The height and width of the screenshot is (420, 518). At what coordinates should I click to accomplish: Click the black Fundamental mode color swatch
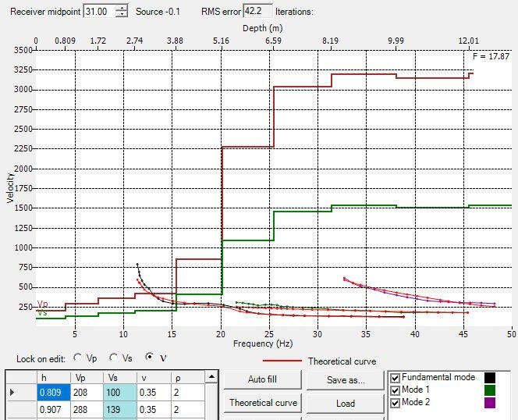click(x=490, y=378)
